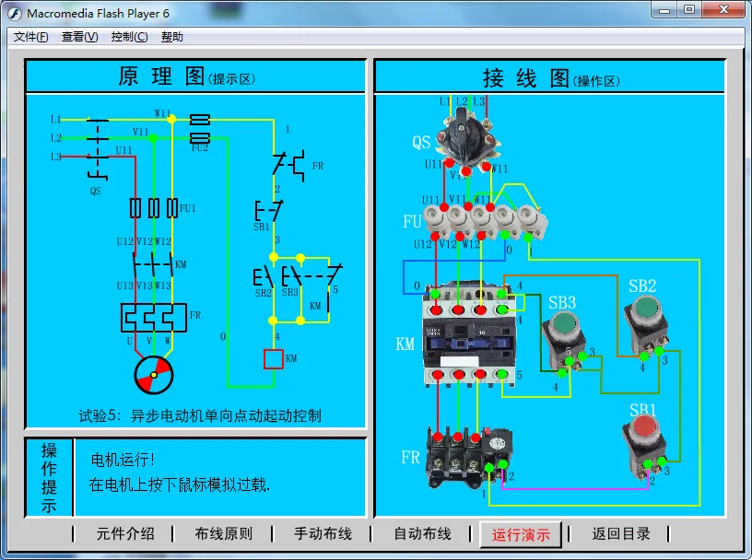Click the 运行演示 button
Image resolution: width=752 pixels, height=560 pixels.
click(x=521, y=534)
